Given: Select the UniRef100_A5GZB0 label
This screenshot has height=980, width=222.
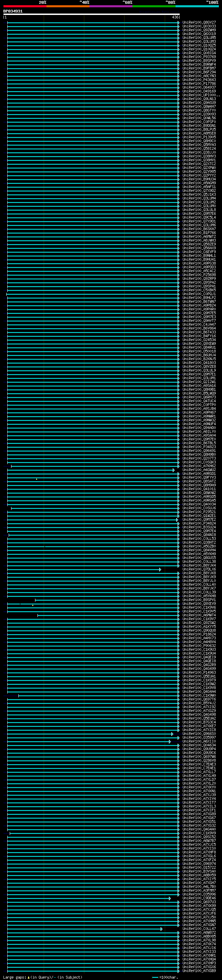Looking at the screenshot, I should tap(199, 546).
